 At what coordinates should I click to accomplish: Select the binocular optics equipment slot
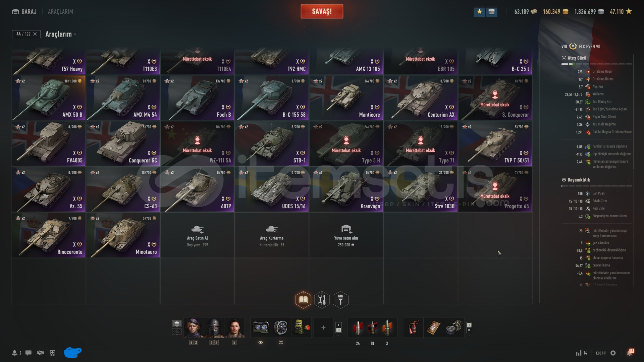click(260, 327)
